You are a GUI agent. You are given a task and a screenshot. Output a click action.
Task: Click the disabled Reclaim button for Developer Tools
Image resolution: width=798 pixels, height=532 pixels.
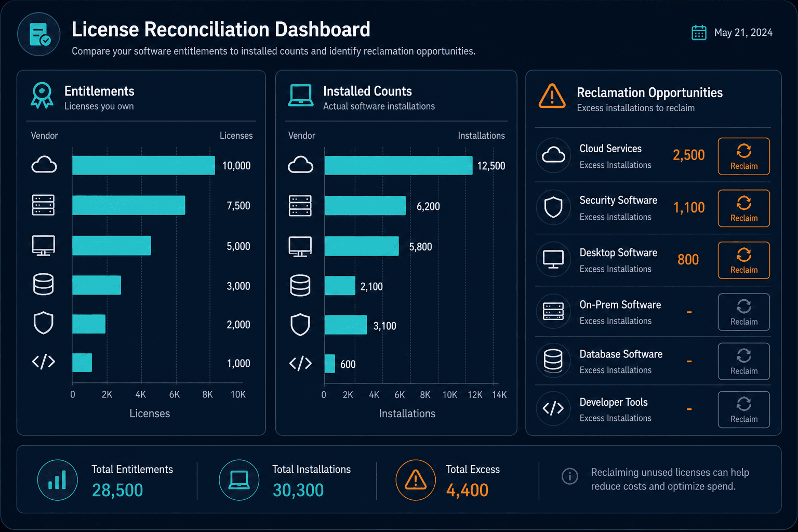tap(744, 409)
